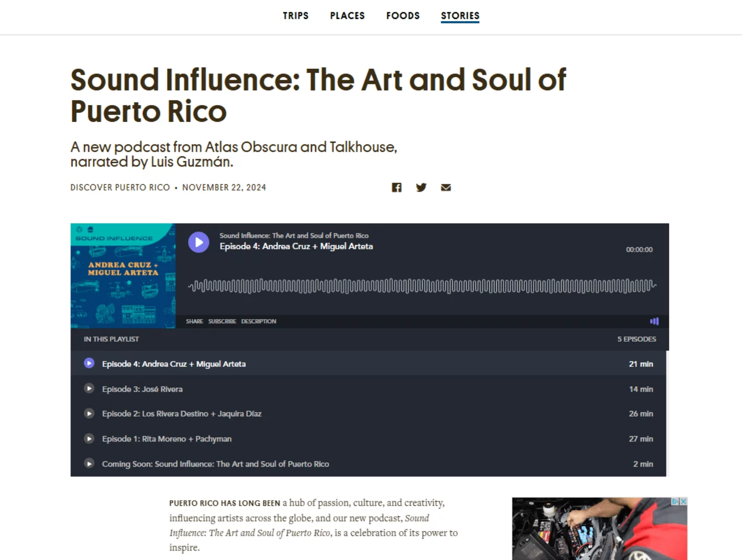Click the 5 EPISODES label
742x560 pixels.
[x=636, y=339]
